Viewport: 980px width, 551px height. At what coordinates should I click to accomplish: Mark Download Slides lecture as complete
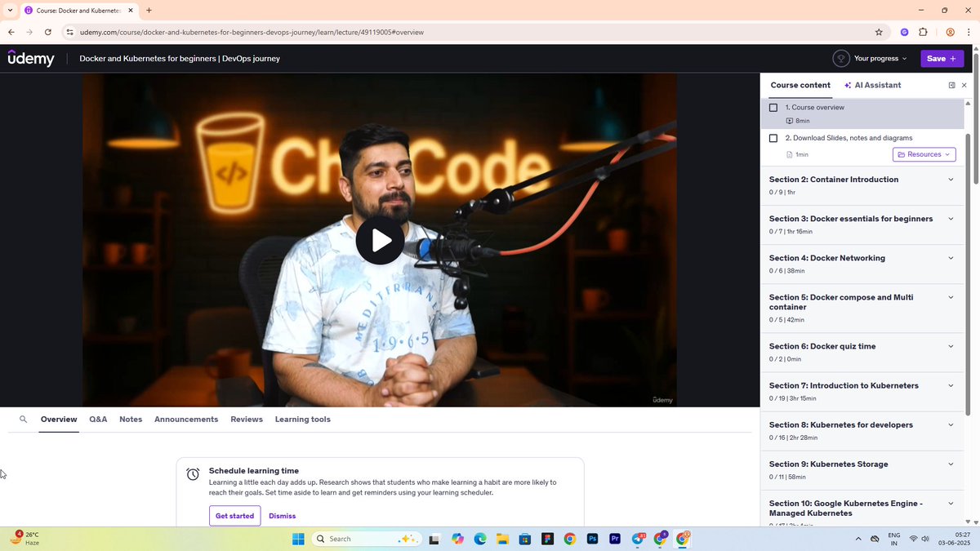coord(773,138)
